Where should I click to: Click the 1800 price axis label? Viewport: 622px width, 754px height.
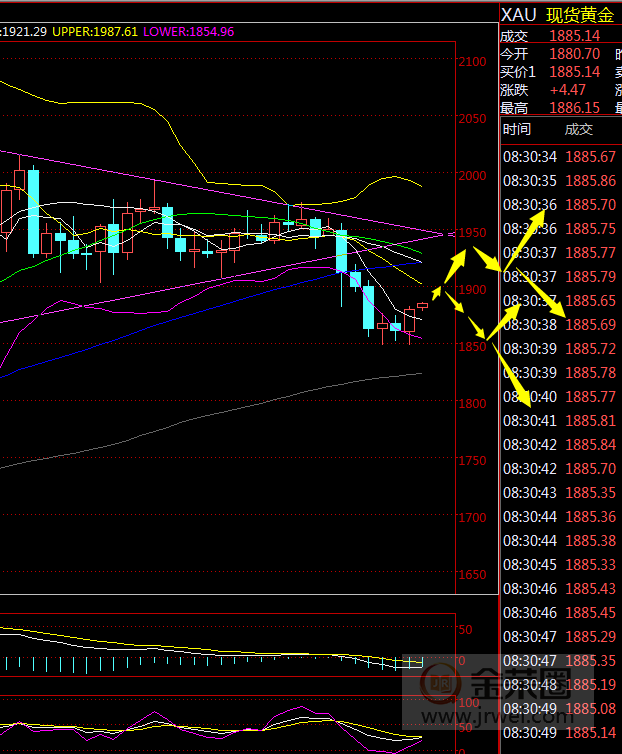[x=472, y=404]
